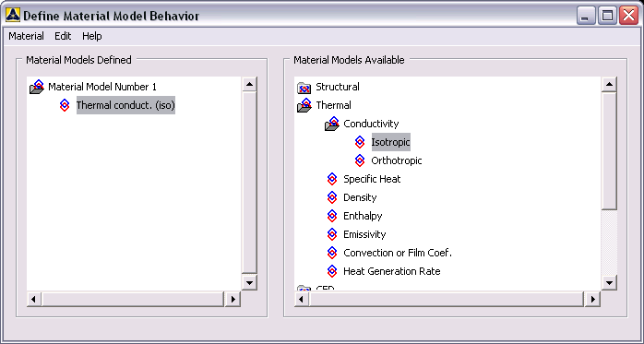644x344 pixels.
Task: Click the Models Available horizontal scrollbar thumb
Action: pos(447,299)
